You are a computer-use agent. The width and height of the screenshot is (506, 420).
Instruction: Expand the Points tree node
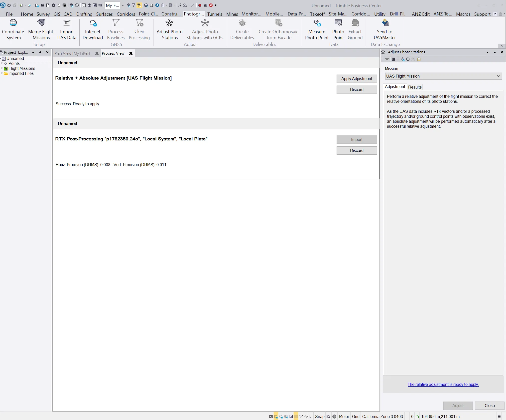pos(2,63)
